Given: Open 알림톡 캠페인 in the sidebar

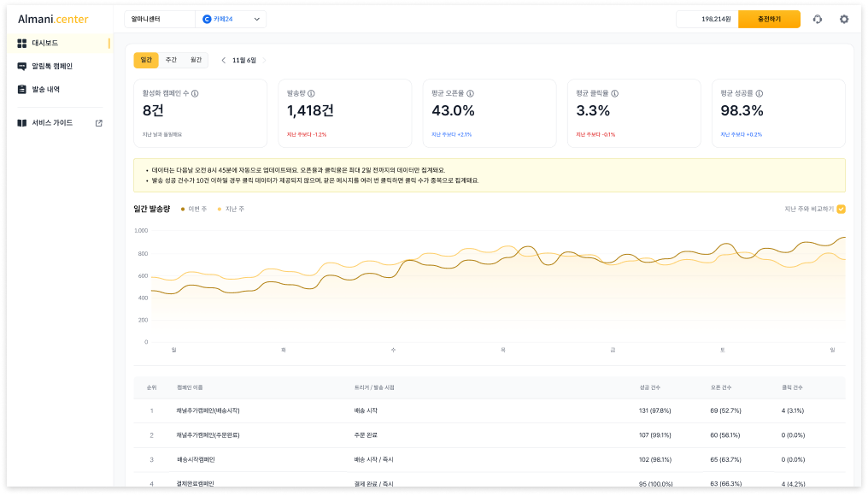Looking at the screenshot, I should [x=51, y=66].
